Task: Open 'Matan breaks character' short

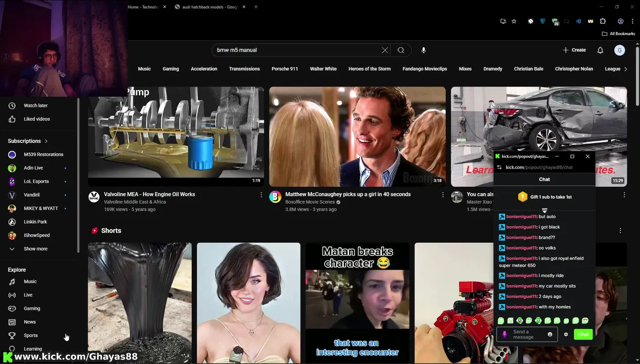Action: coord(357,303)
